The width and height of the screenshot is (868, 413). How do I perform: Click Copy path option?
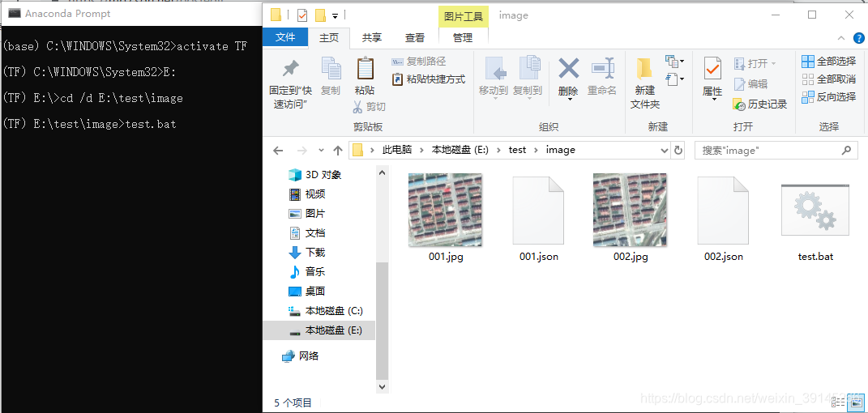(x=418, y=62)
